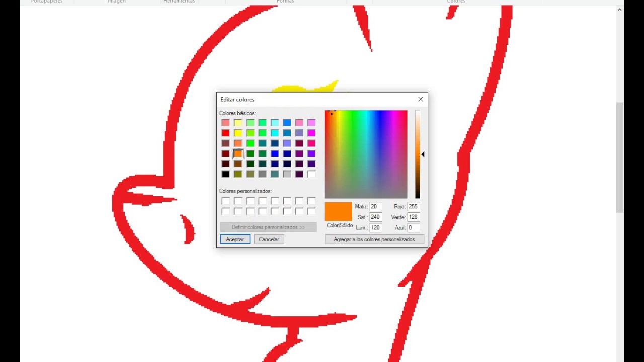Select the salmon swatch, top-left basic color
This screenshot has width=644, height=362.
tap(226, 123)
